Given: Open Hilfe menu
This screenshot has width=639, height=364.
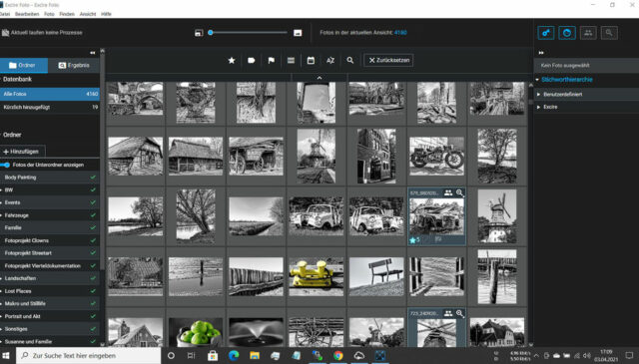Looking at the screenshot, I should [x=106, y=14].
